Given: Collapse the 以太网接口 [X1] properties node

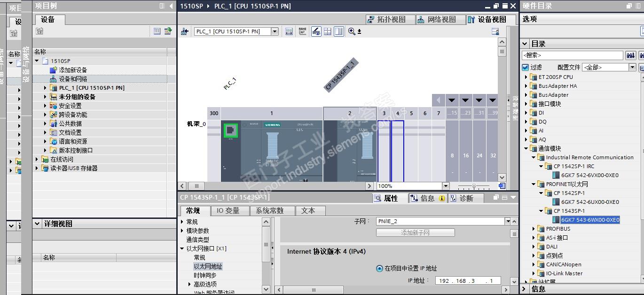Looking at the screenshot, I should [182, 248].
